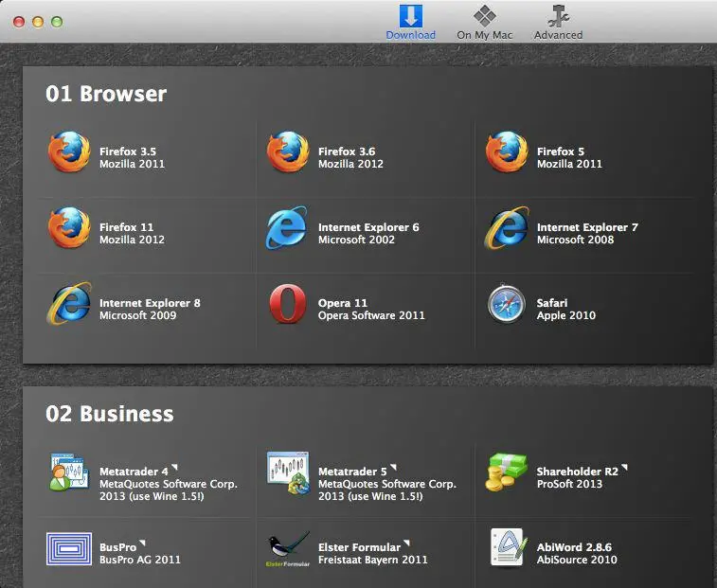717x588 pixels.
Task: Open the Advanced tab
Action: (558, 23)
